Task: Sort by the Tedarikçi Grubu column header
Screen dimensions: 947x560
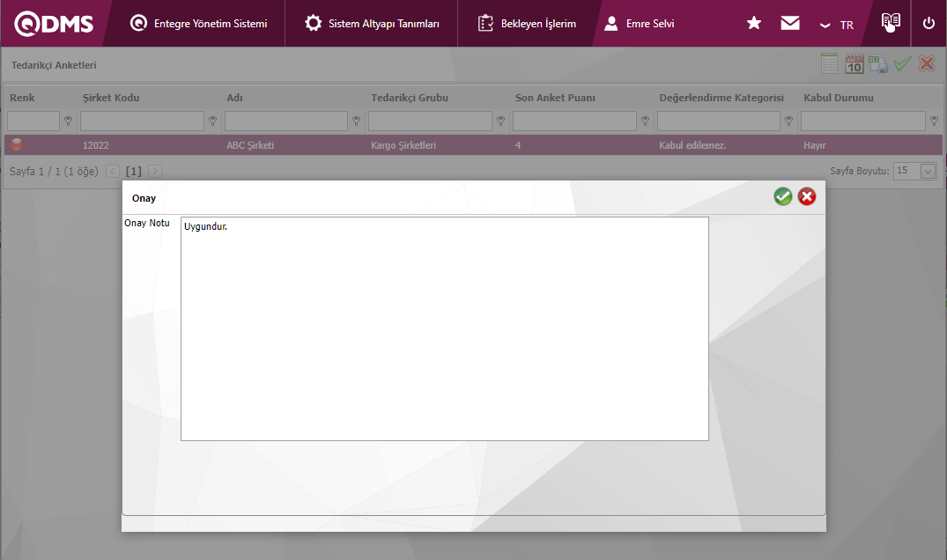Action: 410,98
